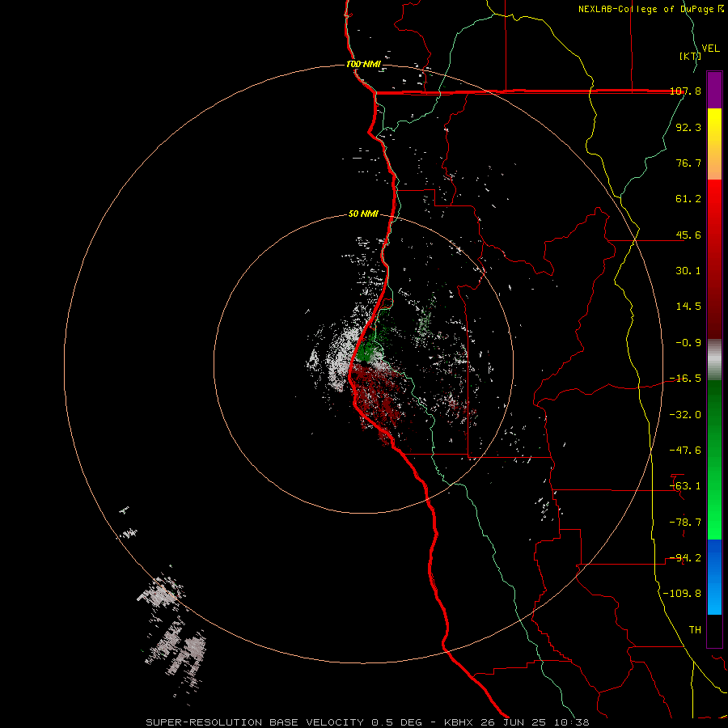The width and height of the screenshot is (728, 728).
Task: Click the Super-Resolution Base Velocity caption
Action: (368, 722)
